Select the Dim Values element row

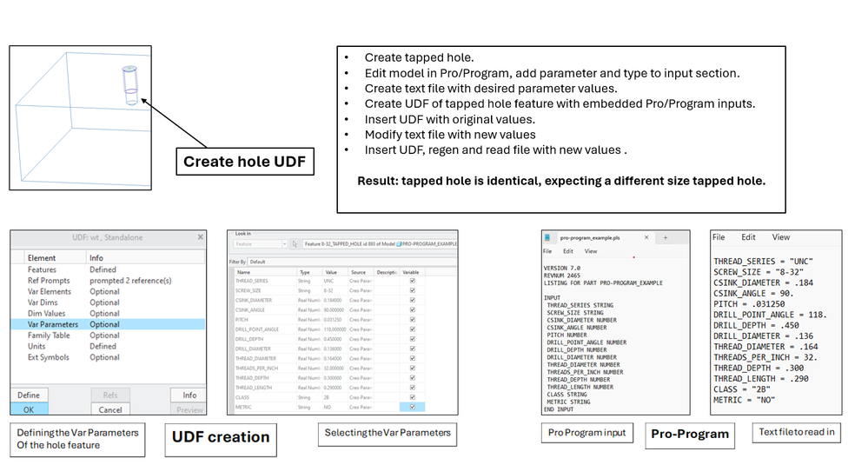(x=108, y=313)
